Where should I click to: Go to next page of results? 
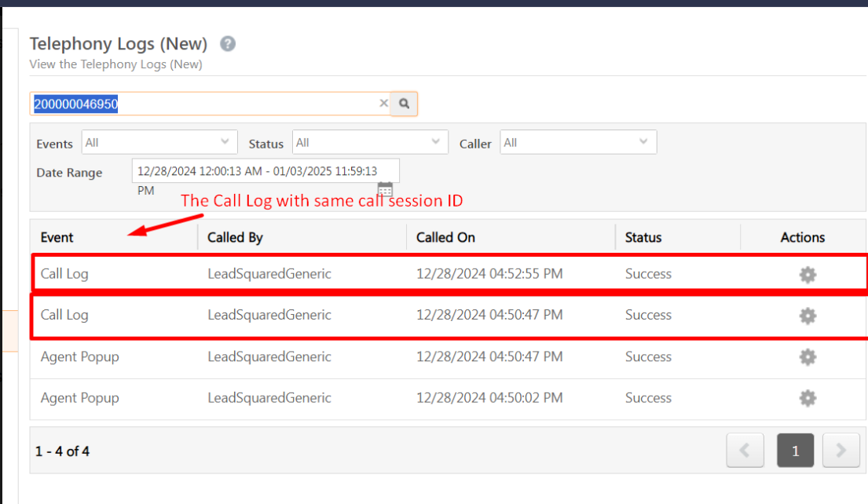tap(841, 451)
